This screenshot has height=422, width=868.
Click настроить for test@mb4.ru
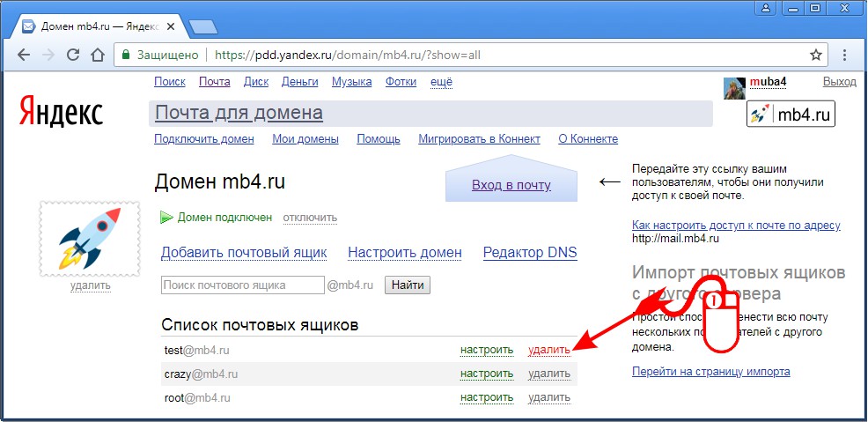coord(487,350)
